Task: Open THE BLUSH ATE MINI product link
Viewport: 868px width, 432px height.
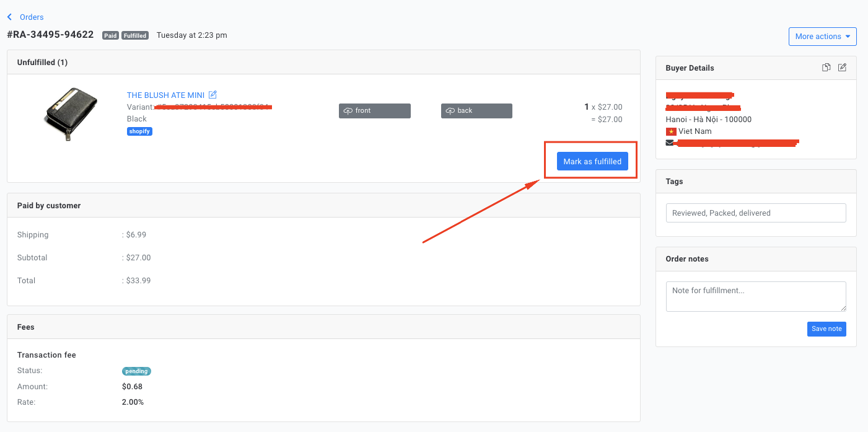Action: (x=165, y=95)
